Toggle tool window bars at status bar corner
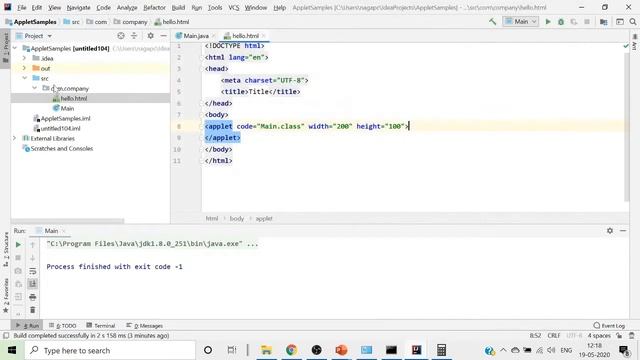This screenshot has width=640, height=360. (x=6, y=336)
